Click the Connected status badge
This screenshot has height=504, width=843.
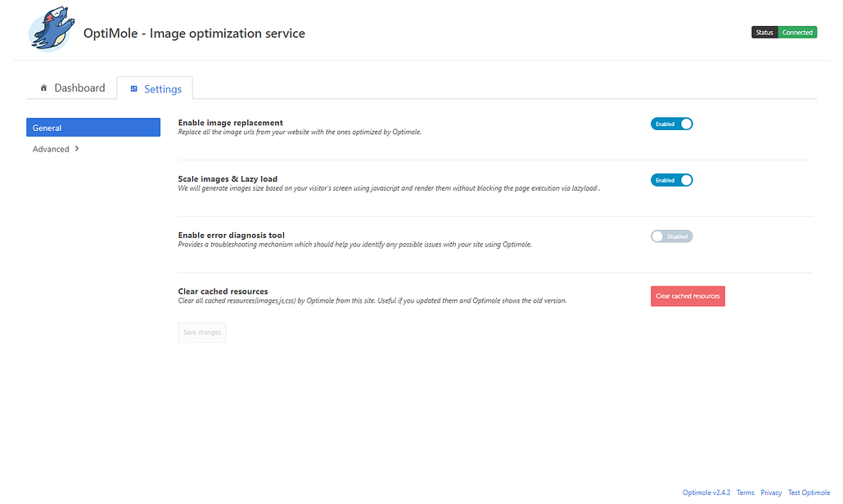point(797,32)
